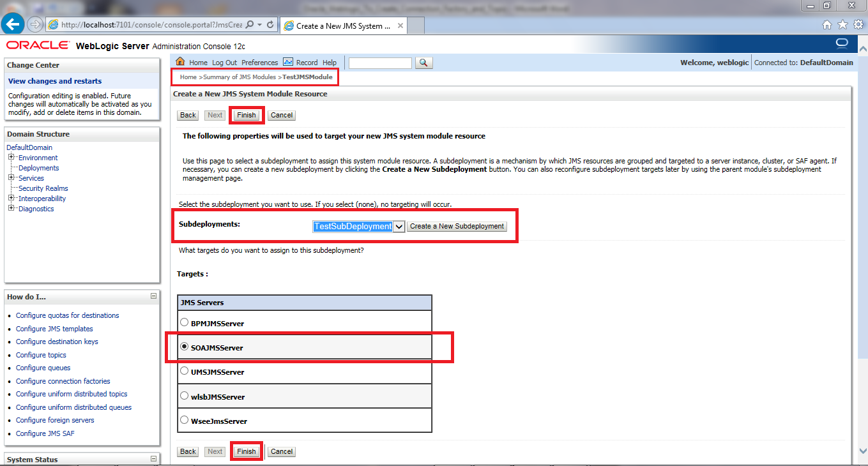Image resolution: width=868 pixels, height=466 pixels.
Task: Click the Record toolbar link
Action: pyautogui.click(x=307, y=63)
